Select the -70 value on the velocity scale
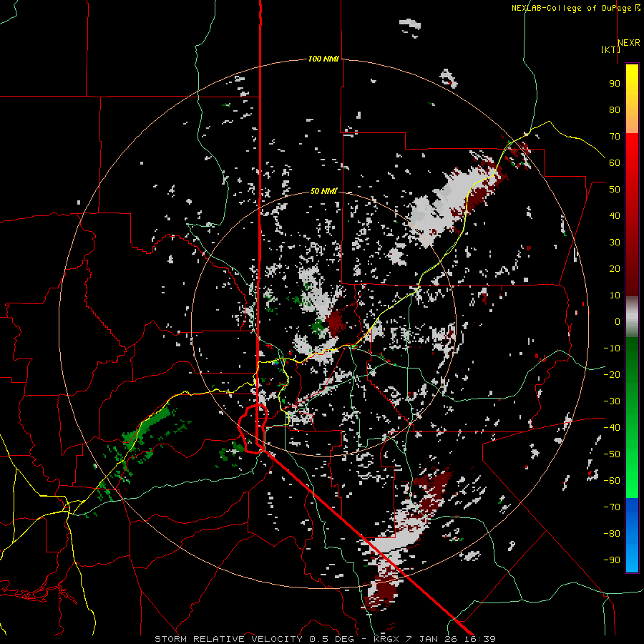The width and height of the screenshot is (644, 644). pyautogui.click(x=612, y=507)
